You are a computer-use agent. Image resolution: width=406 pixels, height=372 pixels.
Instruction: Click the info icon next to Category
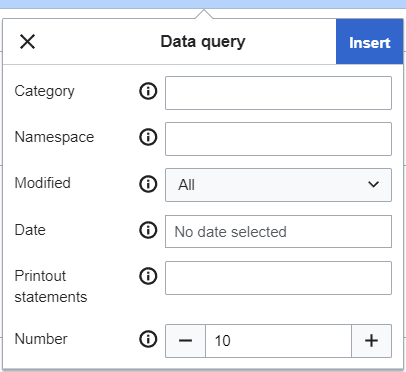[148, 91]
